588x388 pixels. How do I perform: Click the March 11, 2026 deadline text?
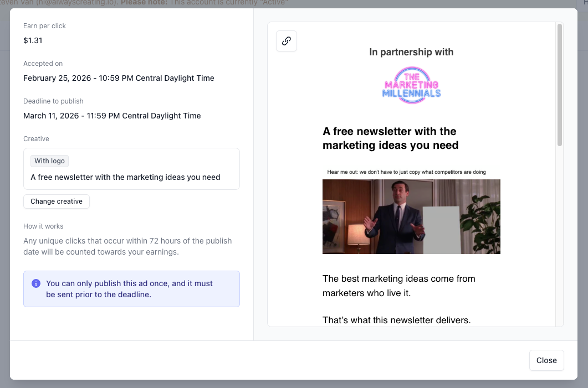pos(112,116)
